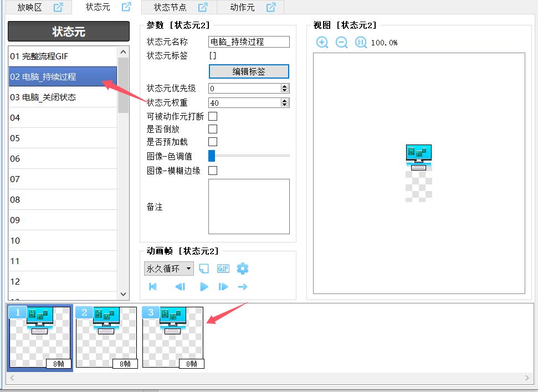The height and width of the screenshot is (392, 538).
Task: Open animation frame settings gear icon
Action: (x=243, y=269)
